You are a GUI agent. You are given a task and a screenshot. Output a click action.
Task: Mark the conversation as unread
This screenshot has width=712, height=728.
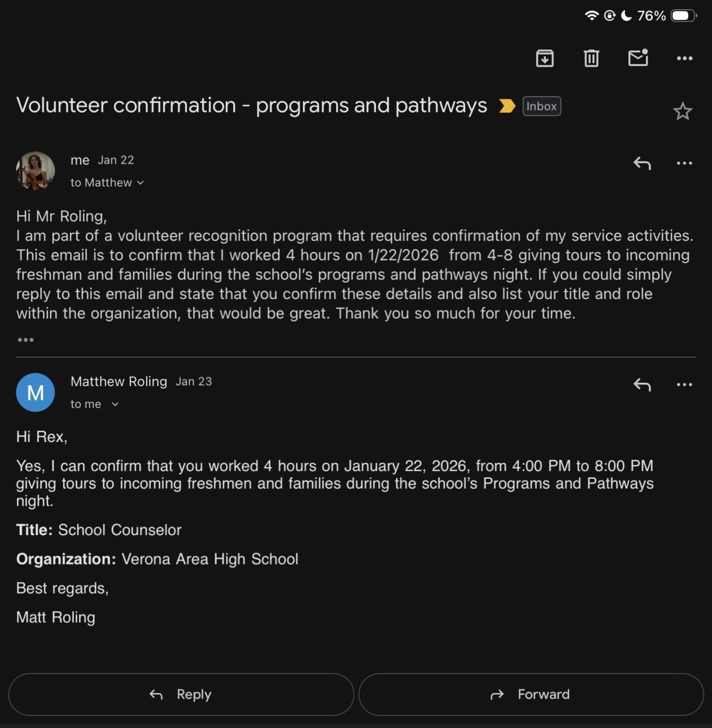click(638, 58)
